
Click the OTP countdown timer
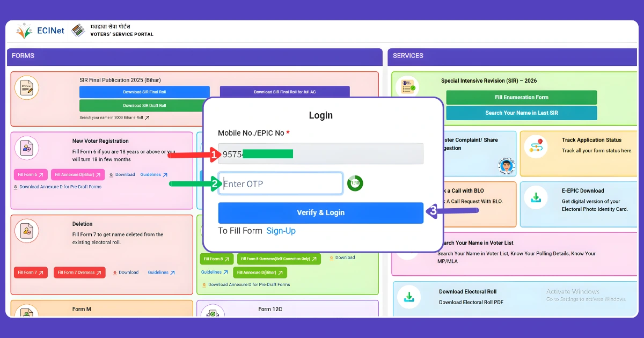(354, 183)
